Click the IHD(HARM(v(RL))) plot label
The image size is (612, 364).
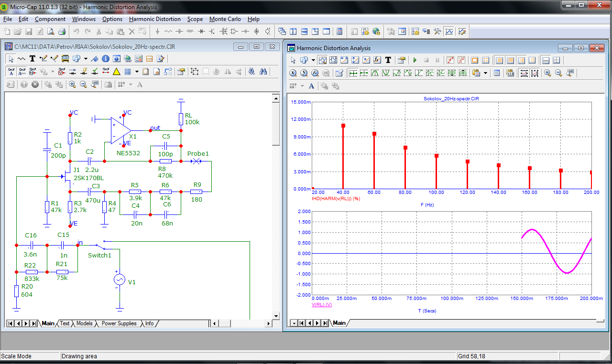(x=336, y=198)
